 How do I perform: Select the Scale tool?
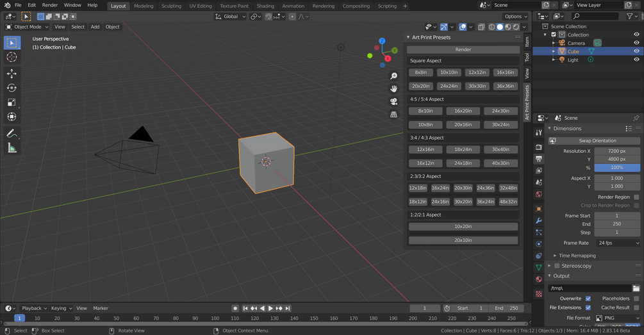pyautogui.click(x=12, y=102)
